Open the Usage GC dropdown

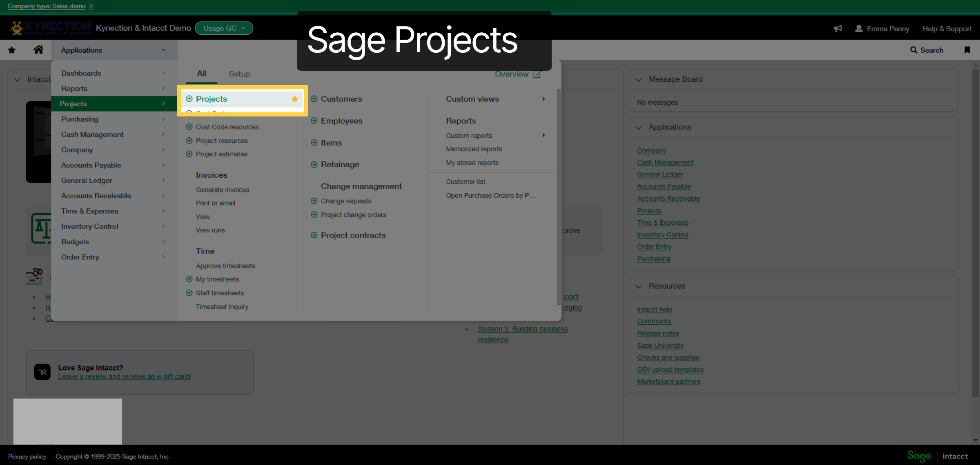pyautogui.click(x=224, y=28)
